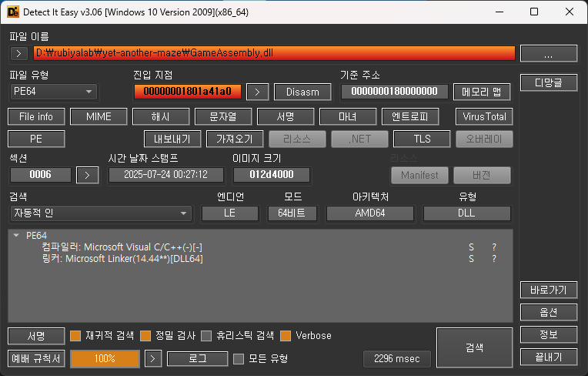
Task: Open the 엔트로피 entropy view
Action: (x=410, y=116)
